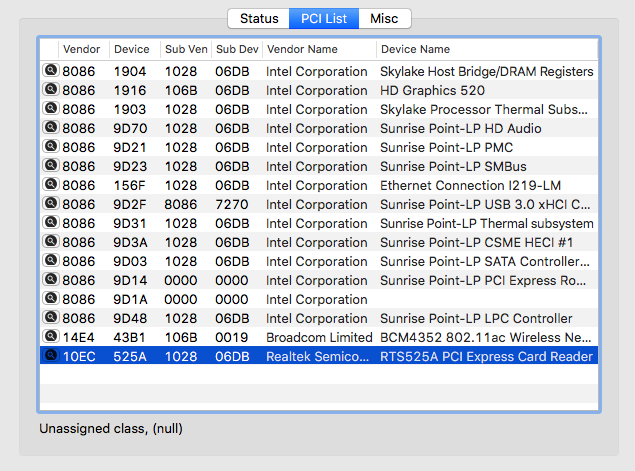Sort by Device Name column header
Image resolution: width=635 pixels, height=471 pixels.
(415, 49)
